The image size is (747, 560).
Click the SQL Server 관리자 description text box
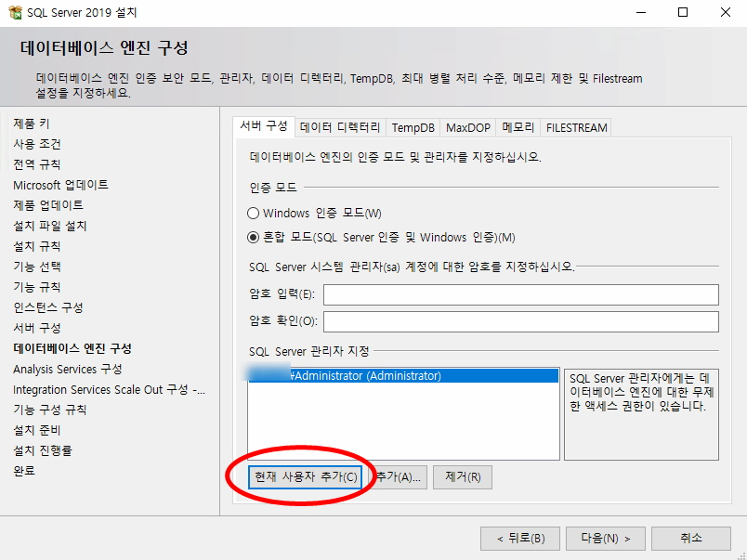click(x=641, y=414)
